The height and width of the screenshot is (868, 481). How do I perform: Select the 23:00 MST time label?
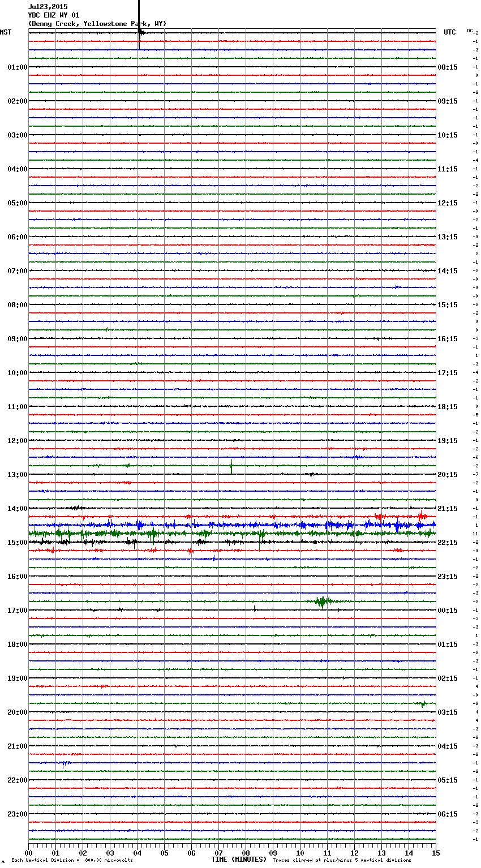tap(18, 814)
